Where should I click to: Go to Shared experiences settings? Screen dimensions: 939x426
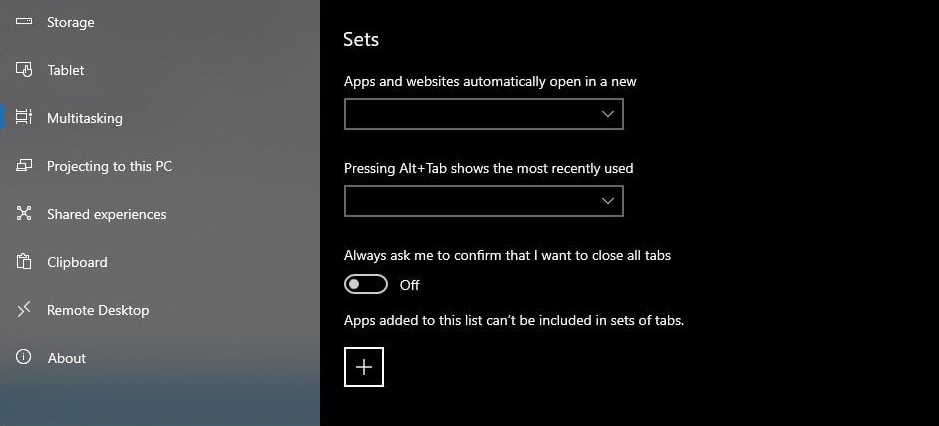(107, 214)
